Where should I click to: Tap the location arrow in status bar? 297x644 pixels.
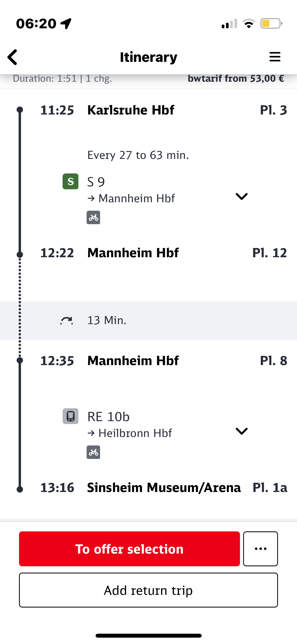[66, 24]
